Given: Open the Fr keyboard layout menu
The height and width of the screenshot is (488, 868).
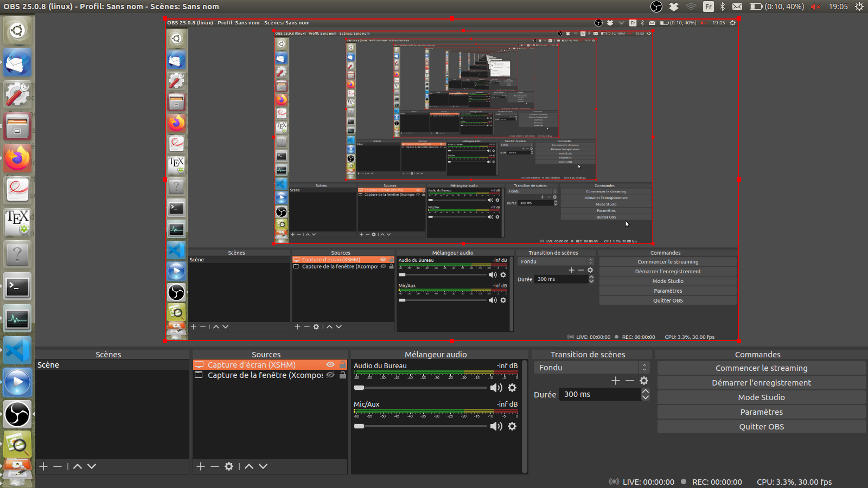Looking at the screenshot, I should pos(709,7).
